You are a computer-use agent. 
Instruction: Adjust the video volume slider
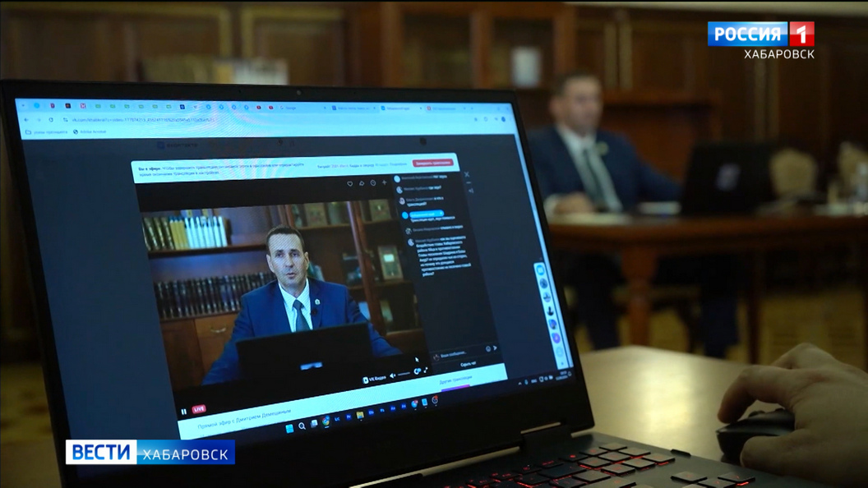(404, 375)
